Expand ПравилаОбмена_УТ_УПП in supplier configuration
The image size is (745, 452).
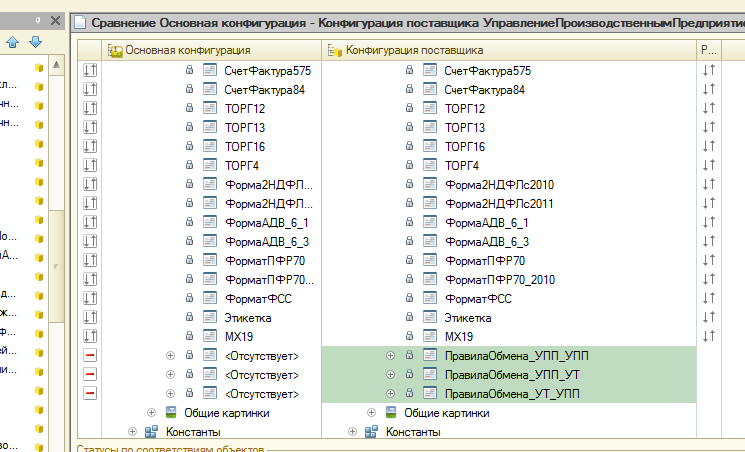(x=391, y=394)
